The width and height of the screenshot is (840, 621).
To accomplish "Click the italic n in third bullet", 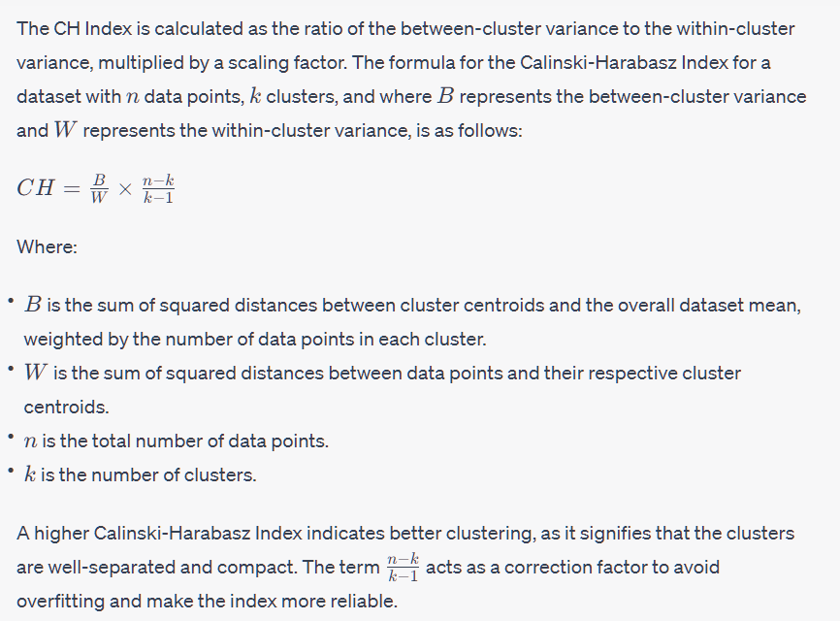I will [30, 442].
